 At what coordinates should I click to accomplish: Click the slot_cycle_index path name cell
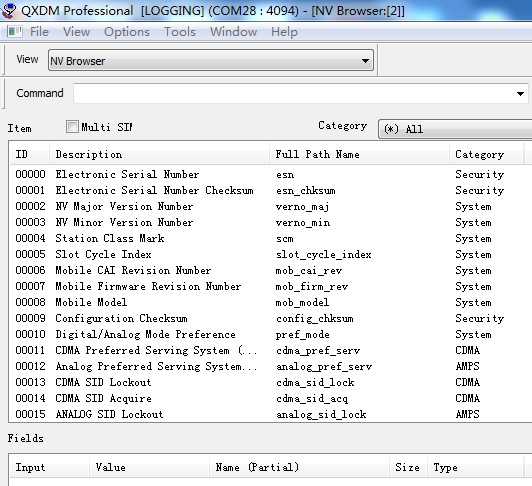tap(324, 255)
